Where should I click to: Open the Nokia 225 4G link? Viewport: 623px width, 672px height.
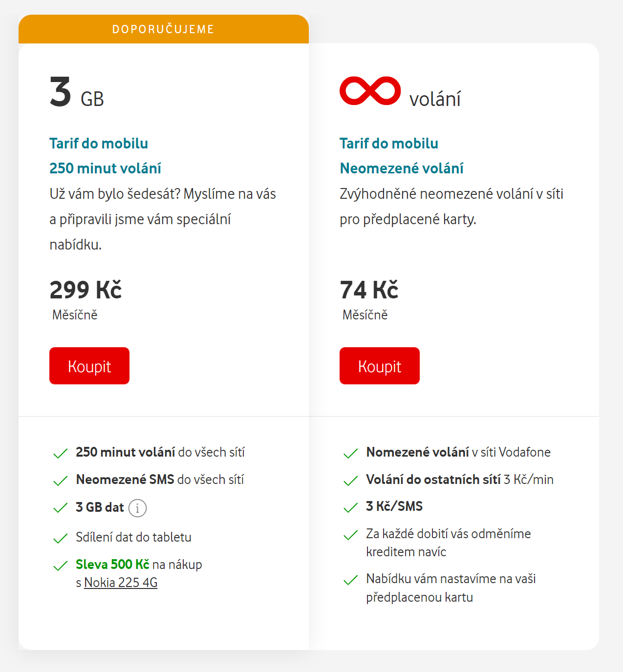[121, 582]
